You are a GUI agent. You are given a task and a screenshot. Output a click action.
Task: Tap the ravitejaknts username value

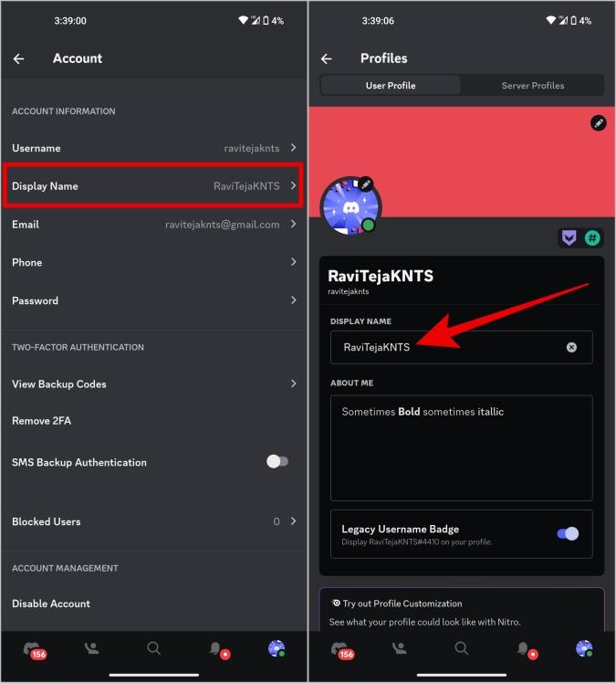pos(252,148)
